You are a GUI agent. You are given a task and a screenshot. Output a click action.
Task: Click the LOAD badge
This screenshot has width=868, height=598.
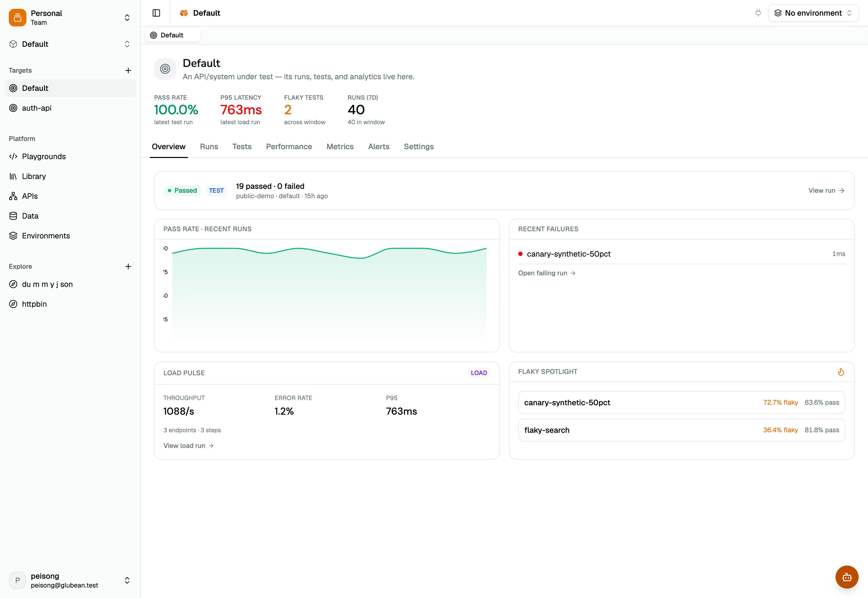point(479,373)
